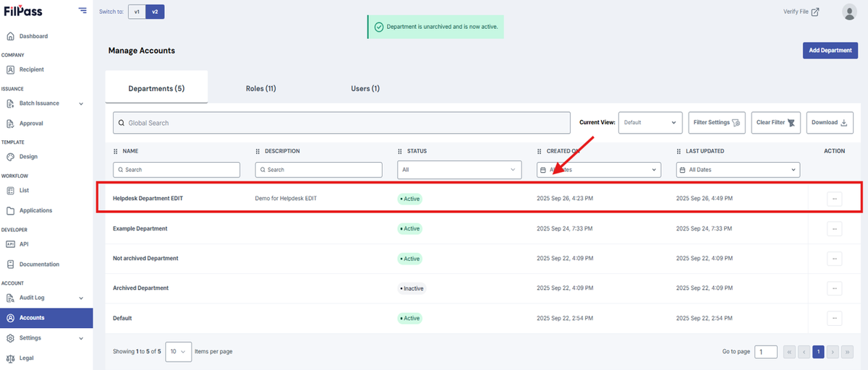Click the Go to page input
Image resolution: width=868 pixels, height=370 pixels.
pyautogui.click(x=765, y=352)
